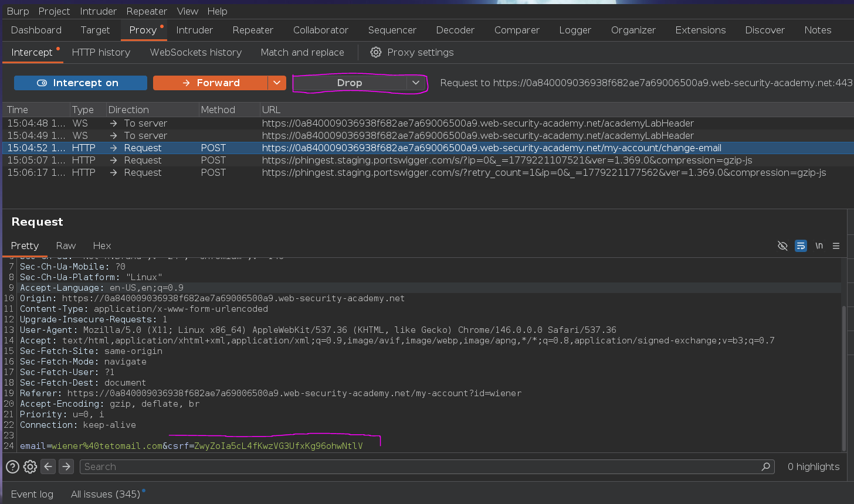Open the View menu

point(188,11)
